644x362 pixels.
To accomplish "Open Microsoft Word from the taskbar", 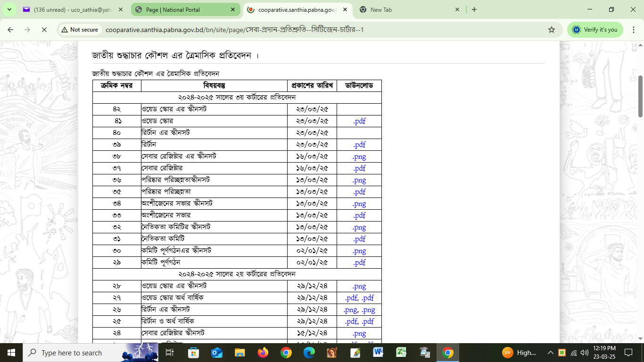I will point(378,353).
